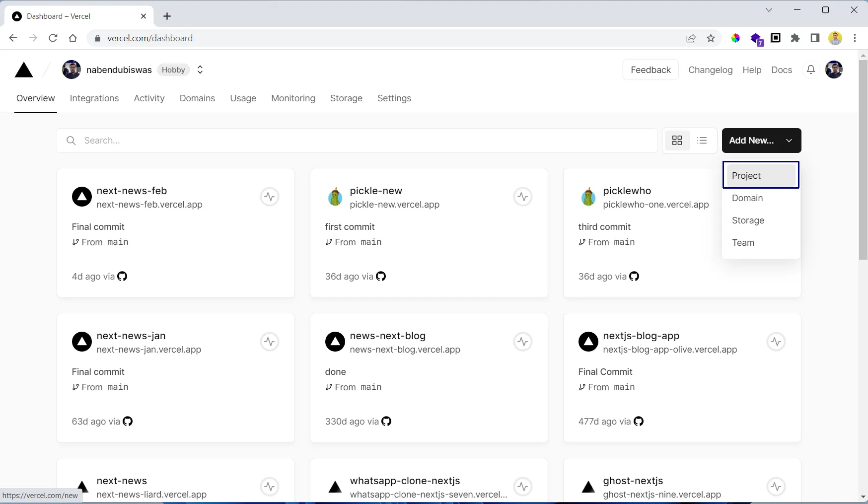The height and width of the screenshot is (504, 868).
Task: Select Project from Add New menu
Action: pos(761,175)
